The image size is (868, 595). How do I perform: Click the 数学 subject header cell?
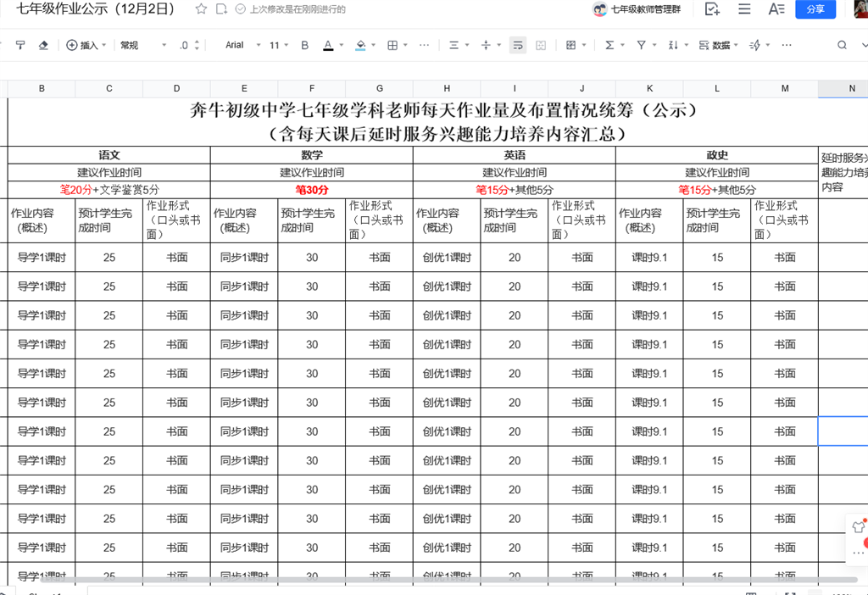click(312, 155)
